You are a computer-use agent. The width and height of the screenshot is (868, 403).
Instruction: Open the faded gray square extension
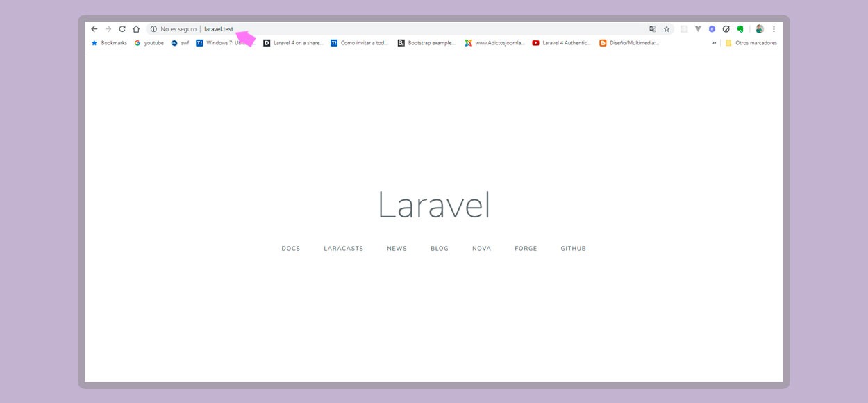(684, 29)
